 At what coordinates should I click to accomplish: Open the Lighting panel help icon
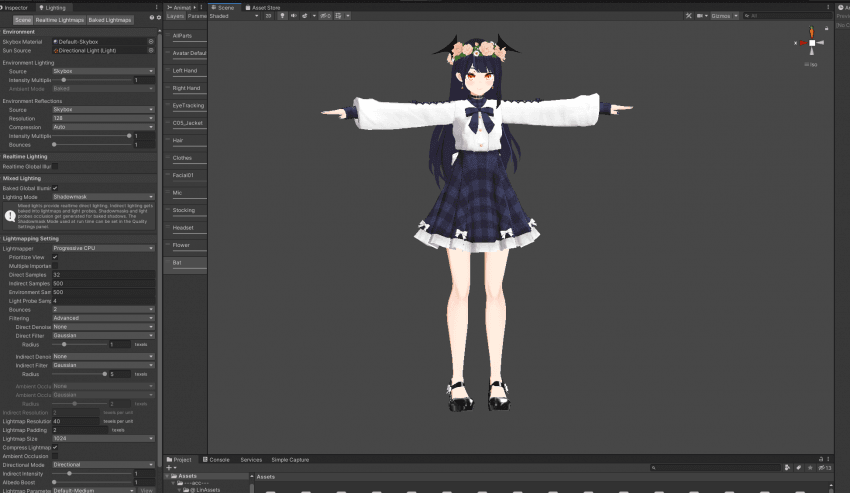pos(151,18)
